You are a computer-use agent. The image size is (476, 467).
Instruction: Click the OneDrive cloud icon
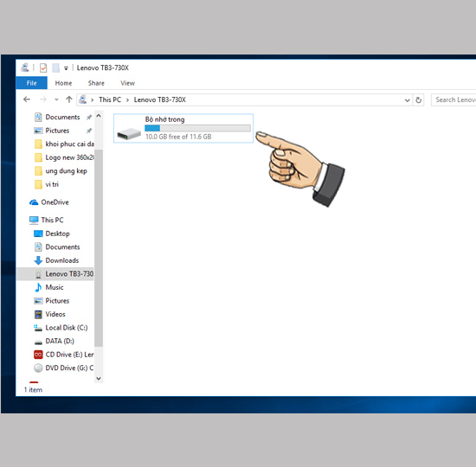tap(34, 202)
